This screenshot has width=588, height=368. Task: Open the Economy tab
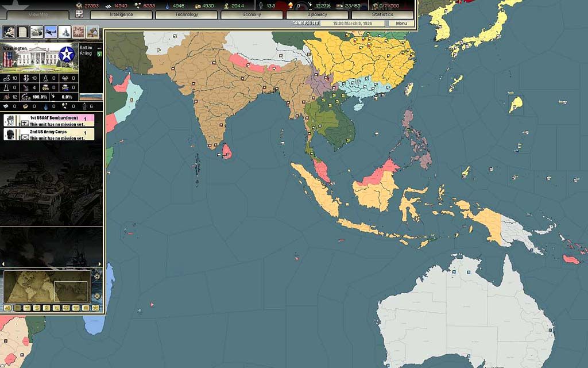(x=252, y=14)
